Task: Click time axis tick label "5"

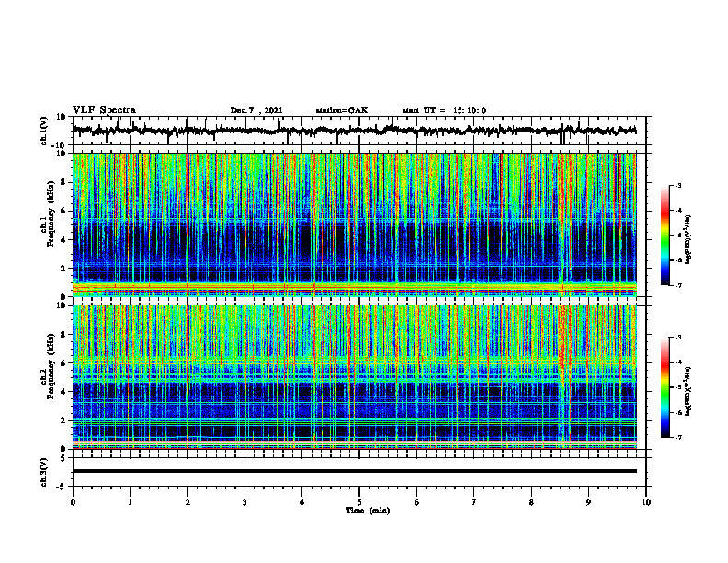Action: coord(359,502)
